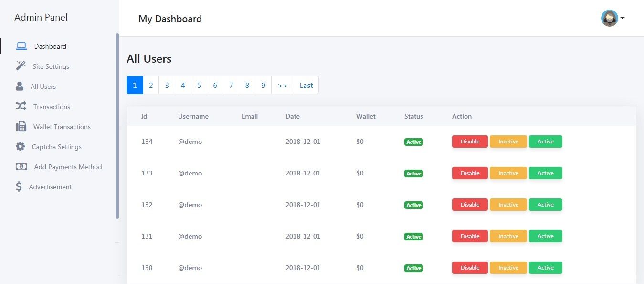Select Captcha Settings in sidebar
This screenshot has height=284, width=644.
57,147
